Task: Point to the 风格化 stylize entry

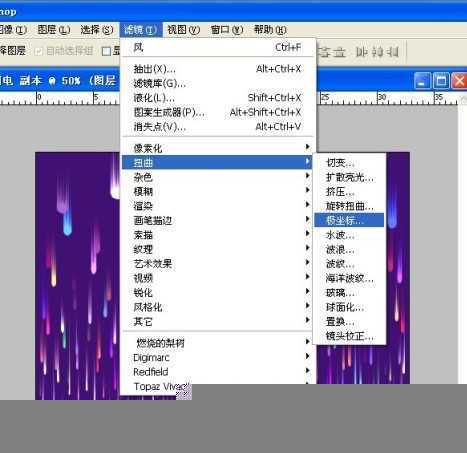Action: (217, 307)
